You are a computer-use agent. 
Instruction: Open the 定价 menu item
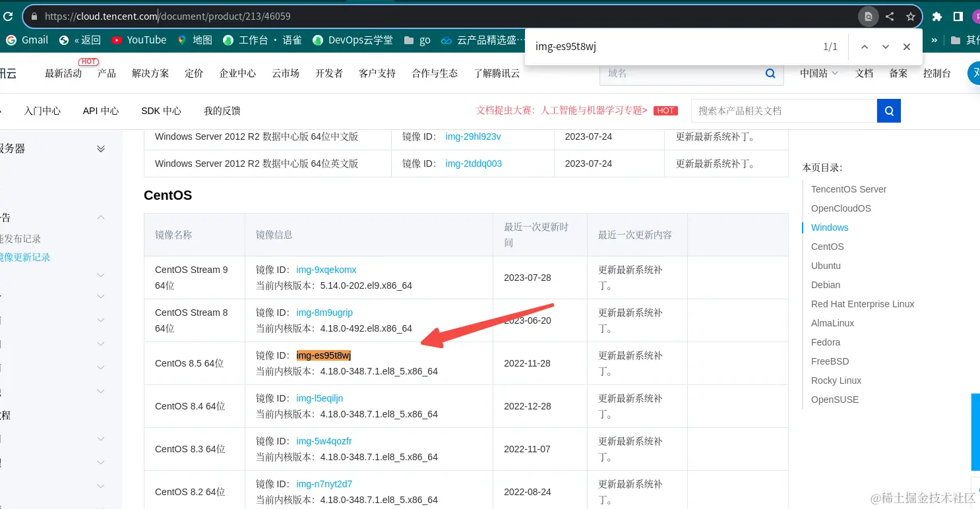pos(194,73)
